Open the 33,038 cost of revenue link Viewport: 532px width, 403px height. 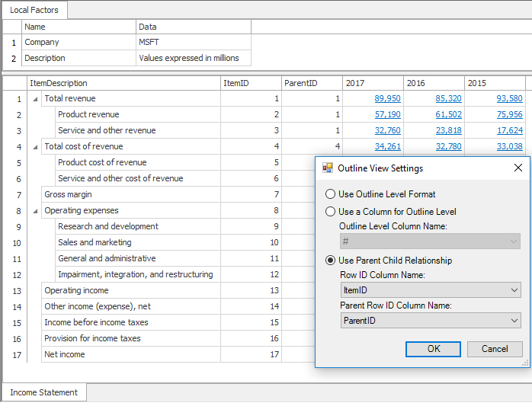tap(510, 146)
